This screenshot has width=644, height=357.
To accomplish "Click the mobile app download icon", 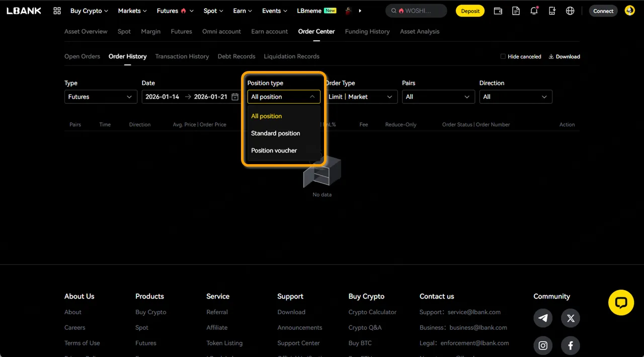I will [x=552, y=11].
